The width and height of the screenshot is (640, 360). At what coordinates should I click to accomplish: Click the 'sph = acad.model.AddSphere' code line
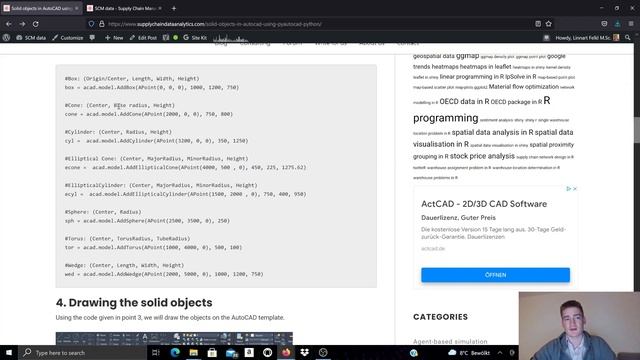click(147, 221)
